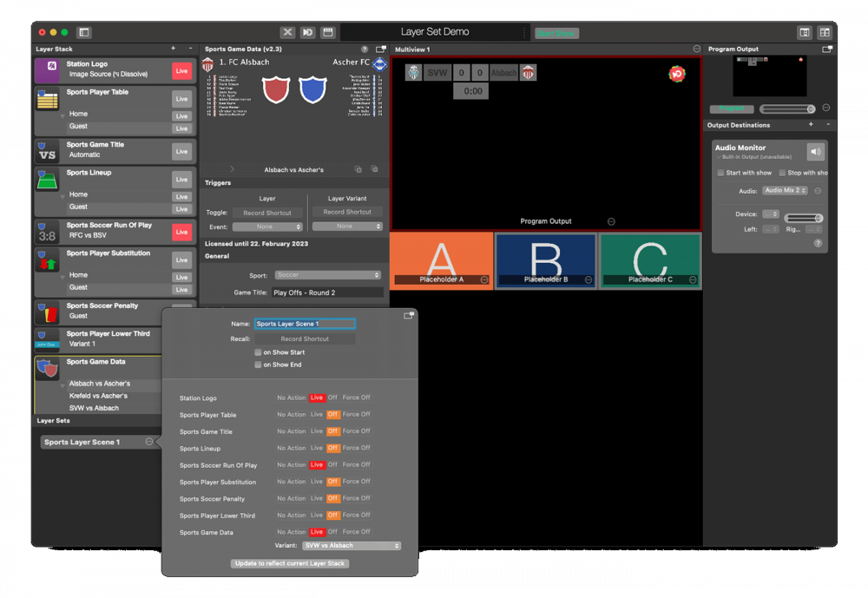868x598 pixels.
Task: Open options circle for Sports Layer Scene 1
Action: coord(149,442)
